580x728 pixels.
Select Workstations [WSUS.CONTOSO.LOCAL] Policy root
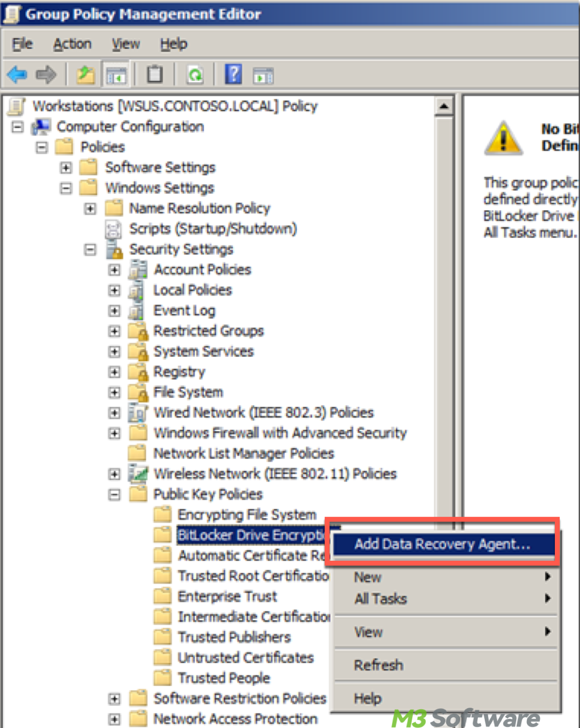coord(175,106)
